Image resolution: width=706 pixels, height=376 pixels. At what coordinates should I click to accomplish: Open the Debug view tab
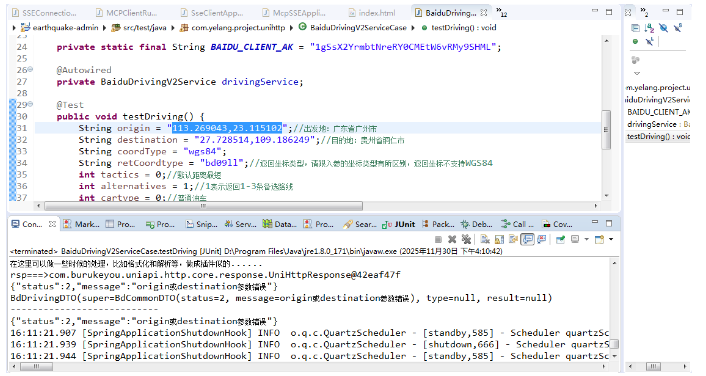pyautogui.click(x=476, y=224)
